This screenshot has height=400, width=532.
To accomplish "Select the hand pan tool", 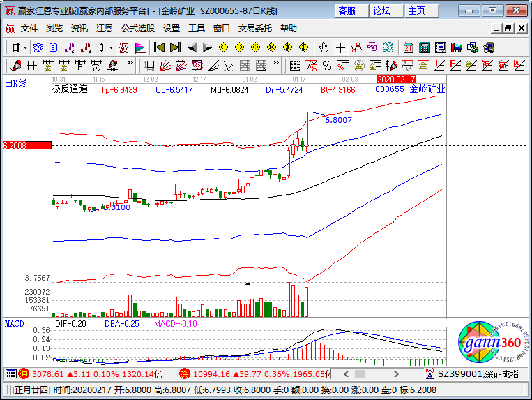I will pos(324,47).
